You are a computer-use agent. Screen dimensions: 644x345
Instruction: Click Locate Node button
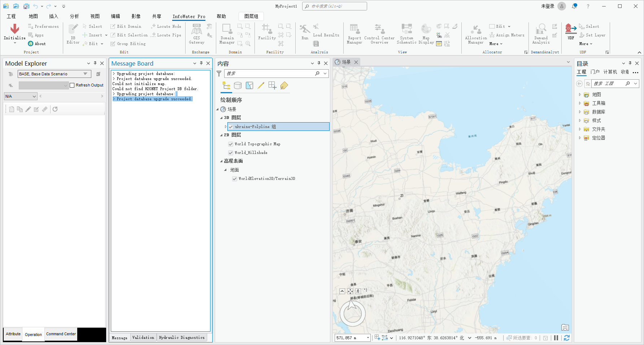pyautogui.click(x=166, y=26)
